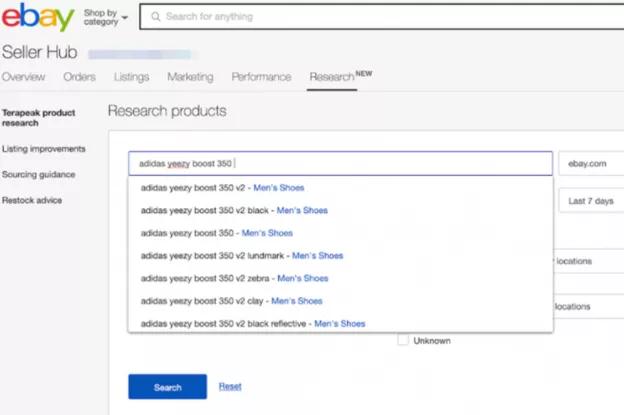Click the Reset link

pyautogui.click(x=230, y=386)
